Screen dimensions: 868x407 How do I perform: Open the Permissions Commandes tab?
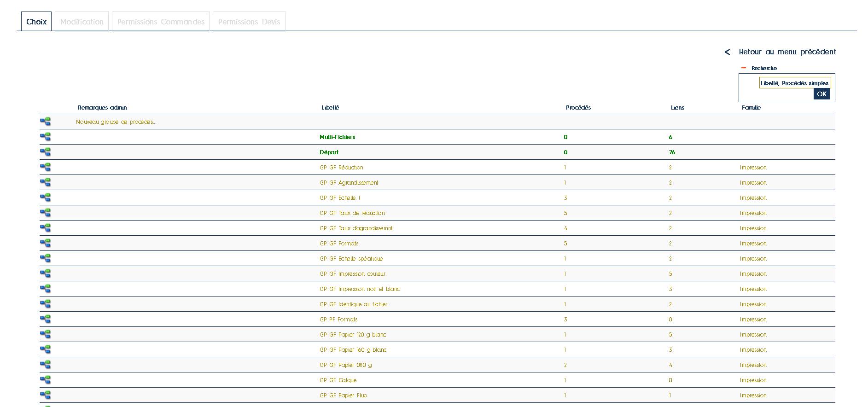click(161, 22)
